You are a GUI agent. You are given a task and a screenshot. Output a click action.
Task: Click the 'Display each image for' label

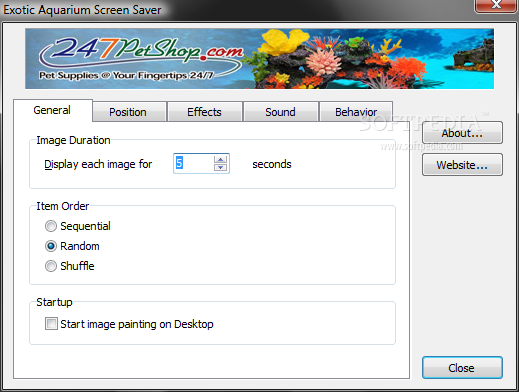pyautogui.click(x=98, y=164)
